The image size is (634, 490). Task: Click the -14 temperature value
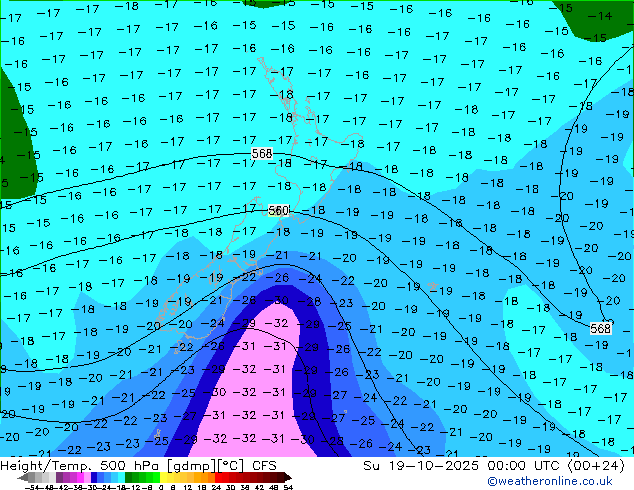tap(600, 16)
